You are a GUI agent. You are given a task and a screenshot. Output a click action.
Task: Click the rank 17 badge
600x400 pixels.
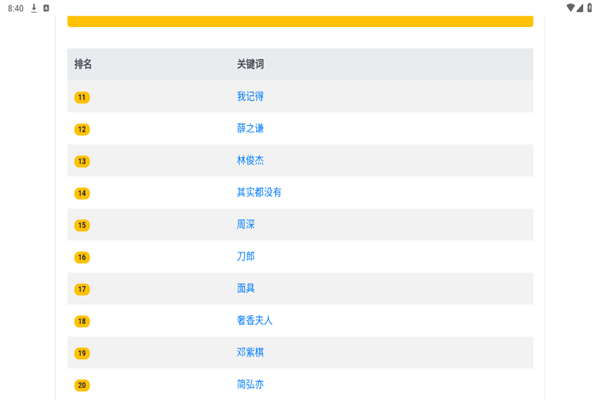coord(82,289)
